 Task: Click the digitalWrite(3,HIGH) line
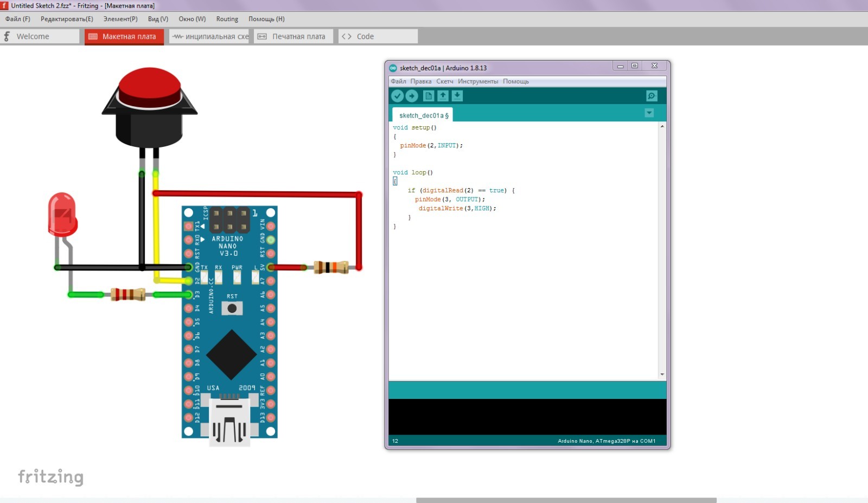tap(457, 208)
